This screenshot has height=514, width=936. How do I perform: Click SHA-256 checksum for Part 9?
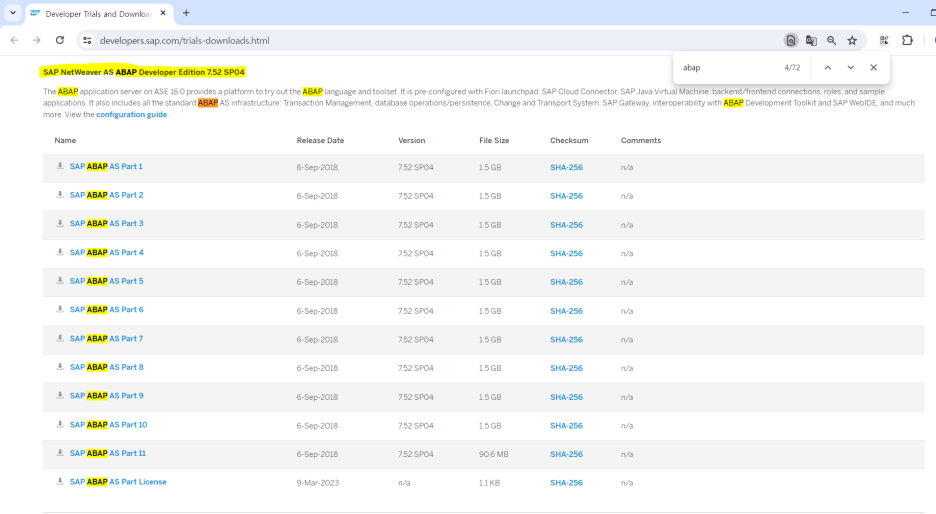566,397
